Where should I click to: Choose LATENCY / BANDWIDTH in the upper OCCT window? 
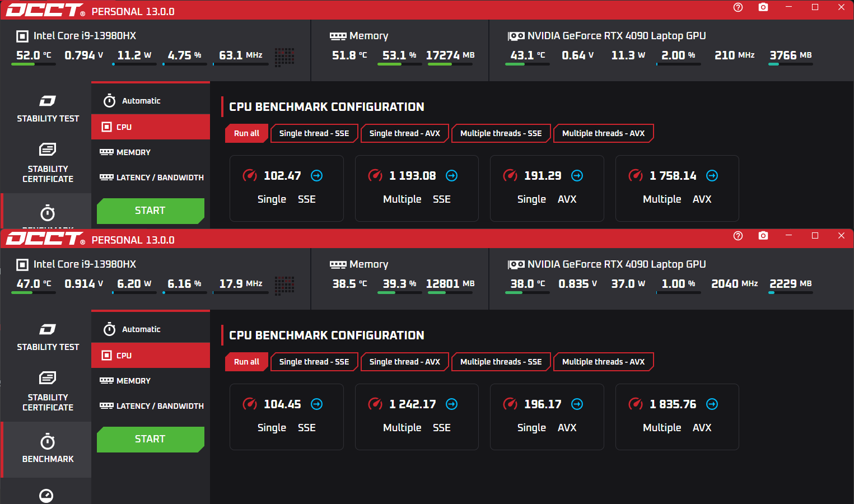click(151, 178)
